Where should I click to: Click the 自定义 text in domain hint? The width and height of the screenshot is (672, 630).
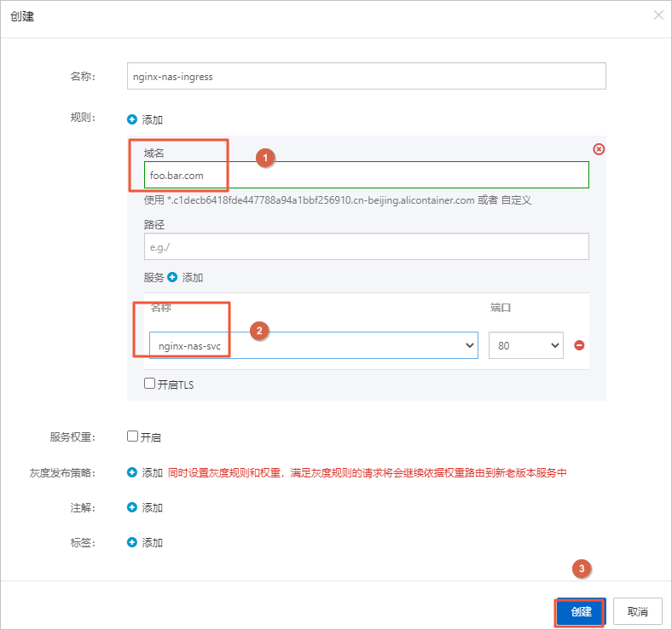coord(516,200)
